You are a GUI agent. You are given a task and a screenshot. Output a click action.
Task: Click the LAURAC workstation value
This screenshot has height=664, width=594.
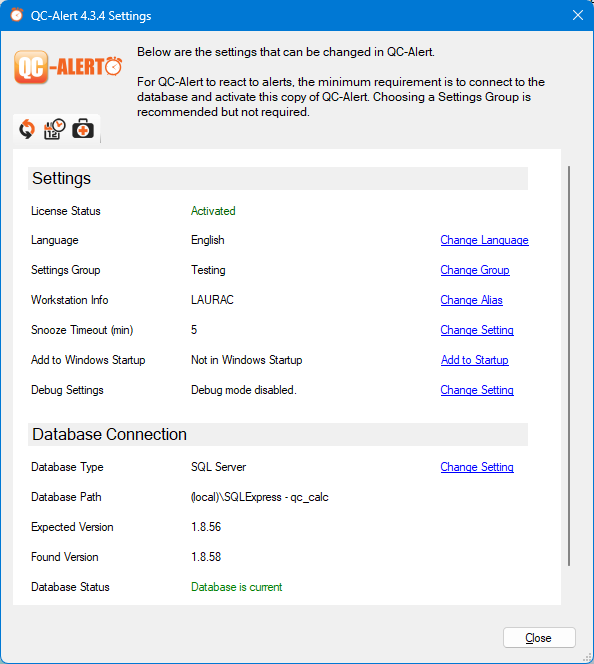point(212,300)
